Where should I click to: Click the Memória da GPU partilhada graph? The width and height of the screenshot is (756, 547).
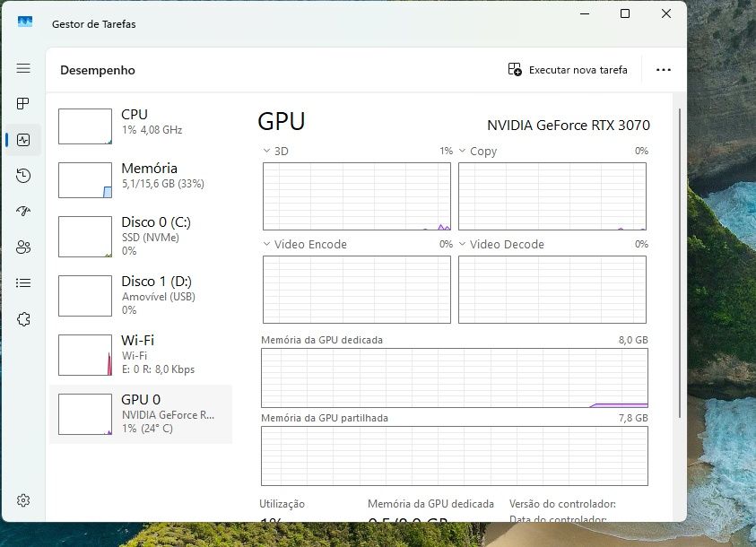[x=455, y=456]
